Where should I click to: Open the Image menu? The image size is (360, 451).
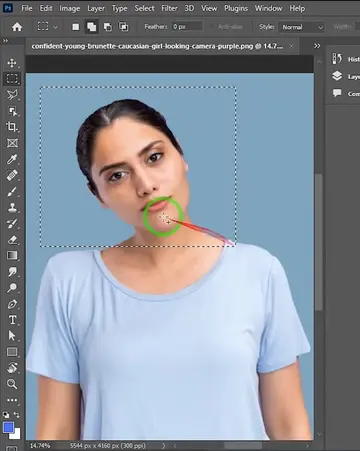[x=70, y=8]
